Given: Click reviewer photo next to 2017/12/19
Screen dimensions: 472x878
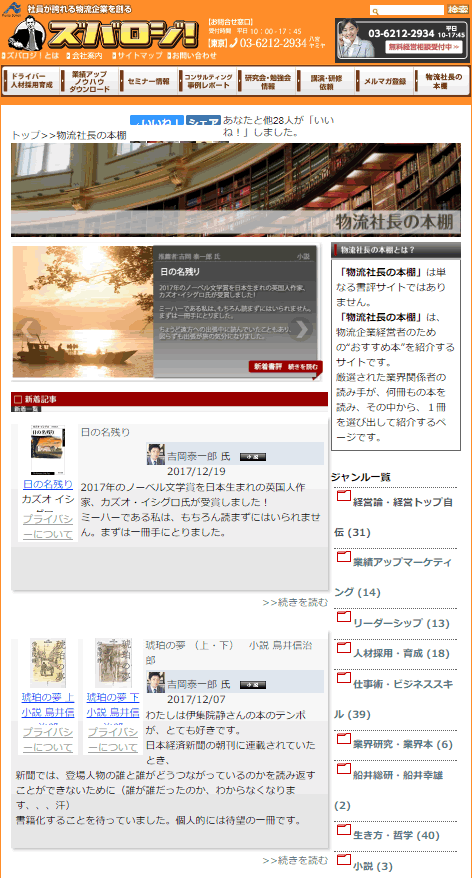Looking at the screenshot, I should tap(156, 454).
